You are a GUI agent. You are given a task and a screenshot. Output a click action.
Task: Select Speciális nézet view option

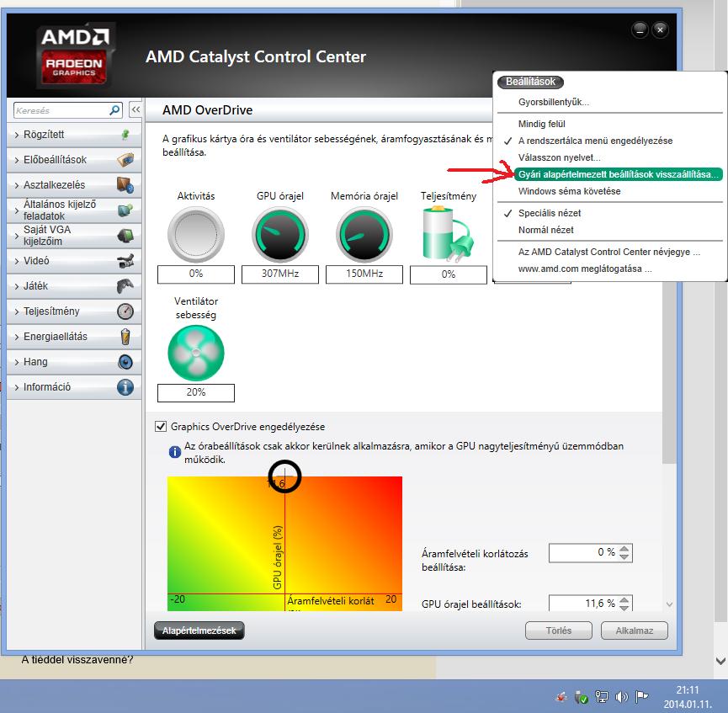pos(550,213)
